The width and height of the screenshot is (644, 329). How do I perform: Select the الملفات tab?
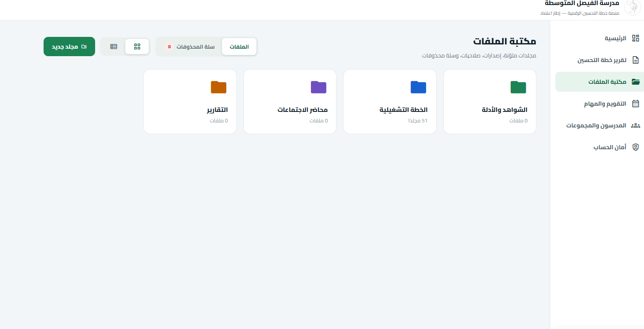click(239, 47)
